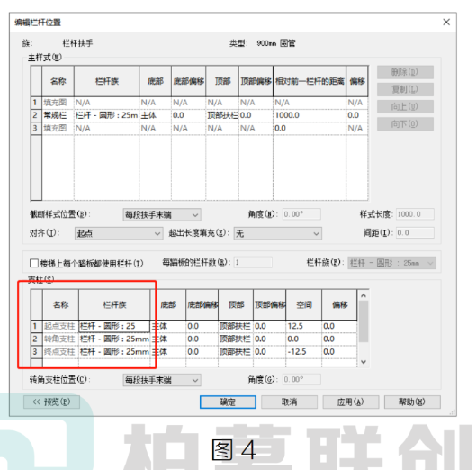Click the 取消 button

tap(289, 402)
